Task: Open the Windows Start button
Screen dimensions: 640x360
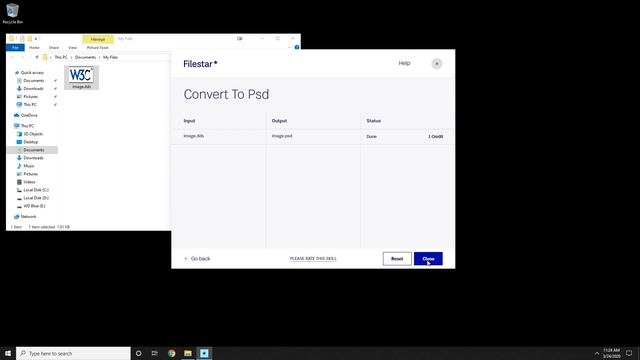Action: point(8,353)
